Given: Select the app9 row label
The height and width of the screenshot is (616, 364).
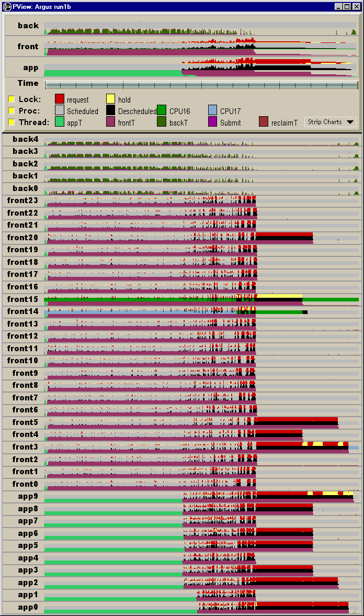Looking at the screenshot, I should 28,496.
